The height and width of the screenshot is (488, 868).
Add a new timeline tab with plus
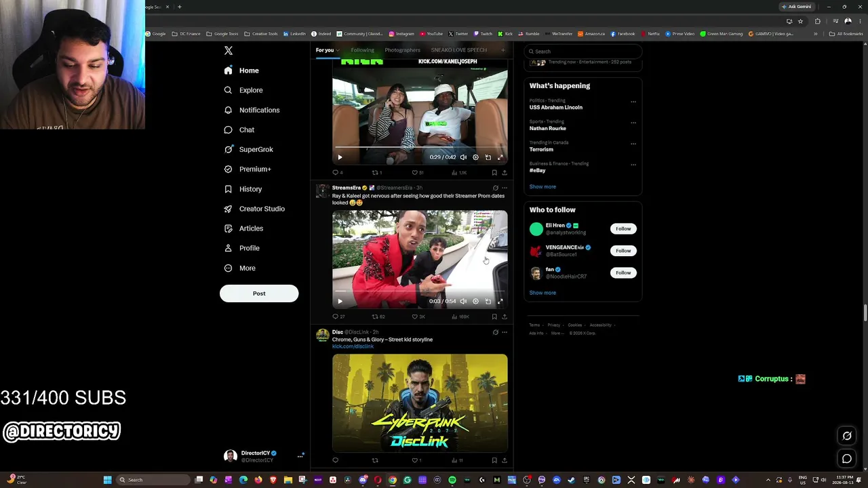tap(502, 50)
